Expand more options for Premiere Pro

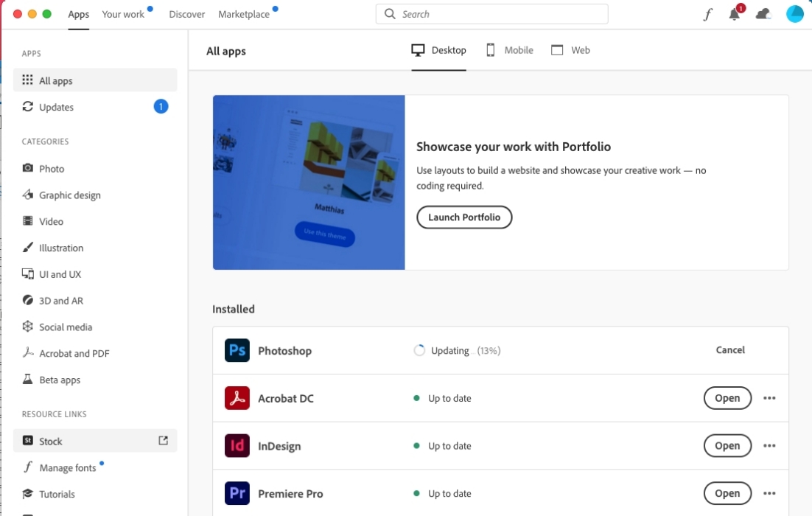pos(770,493)
